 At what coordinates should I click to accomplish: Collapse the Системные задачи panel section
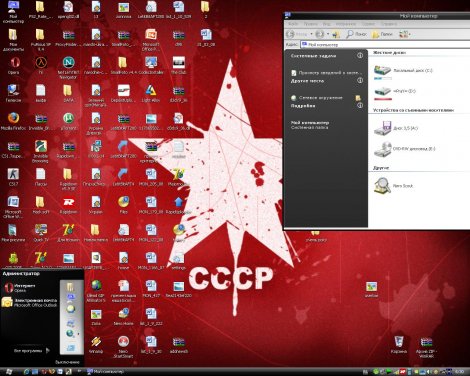[x=360, y=56]
